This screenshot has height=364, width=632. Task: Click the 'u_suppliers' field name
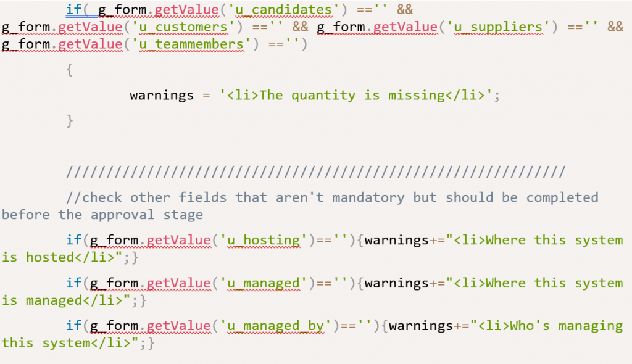pos(498,27)
